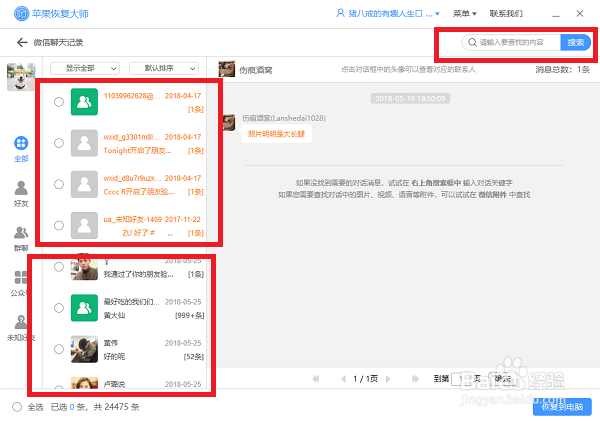This screenshot has width=600, height=421.
Task: Jump to last page double-arrow
Action: tap(415, 379)
